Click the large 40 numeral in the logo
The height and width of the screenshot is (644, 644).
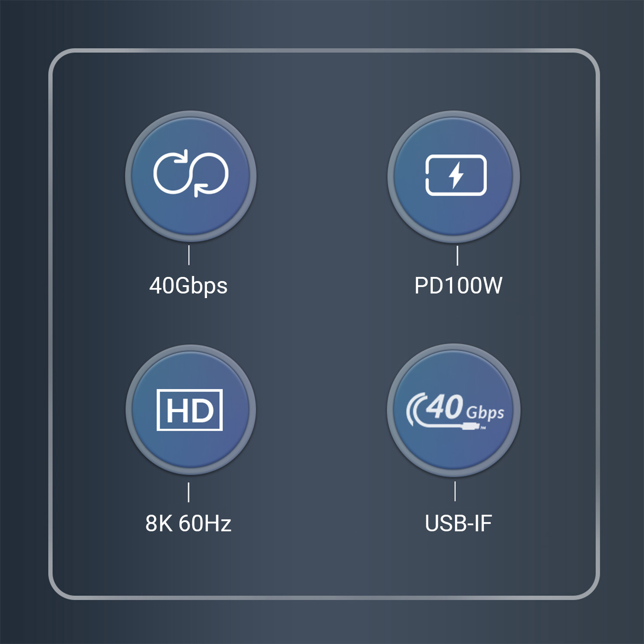[x=444, y=407]
